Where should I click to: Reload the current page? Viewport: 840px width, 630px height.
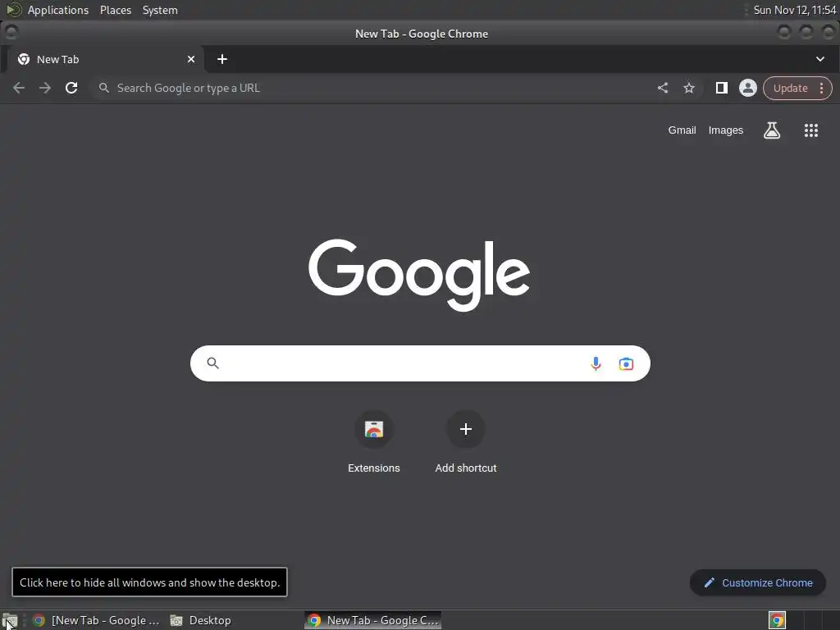(71, 88)
